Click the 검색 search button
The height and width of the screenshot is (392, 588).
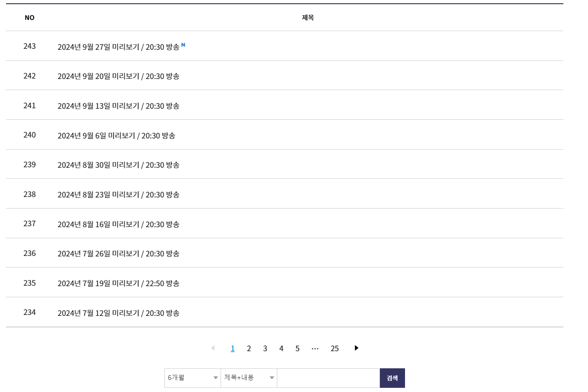pos(392,378)
